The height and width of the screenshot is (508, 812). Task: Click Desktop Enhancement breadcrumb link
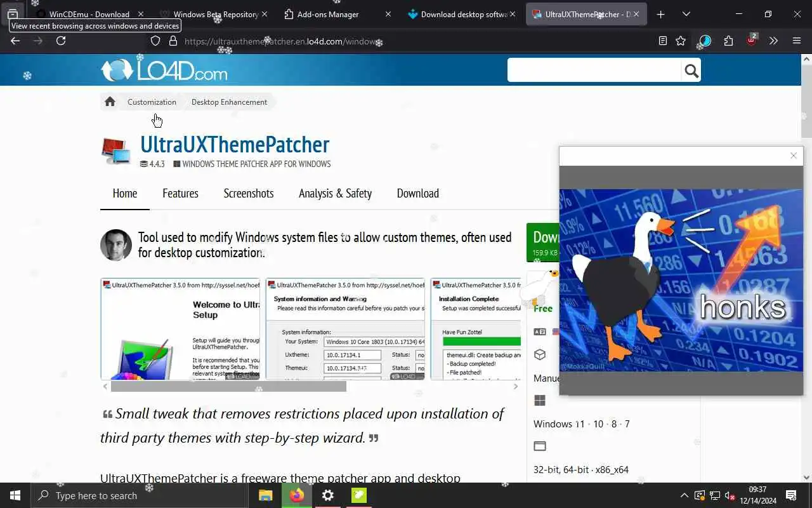(x=229, y=102)
